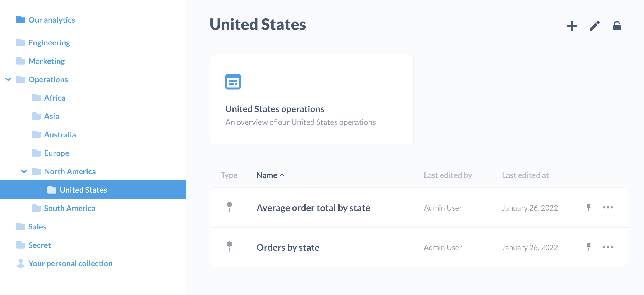Toggle pin for Average order total by state
644x295 pixels.
click(588, 207)
